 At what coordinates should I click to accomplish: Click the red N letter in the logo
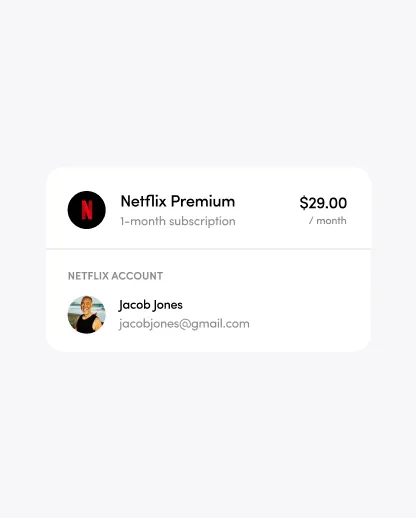pyautogui.click(x=87, y=210)
